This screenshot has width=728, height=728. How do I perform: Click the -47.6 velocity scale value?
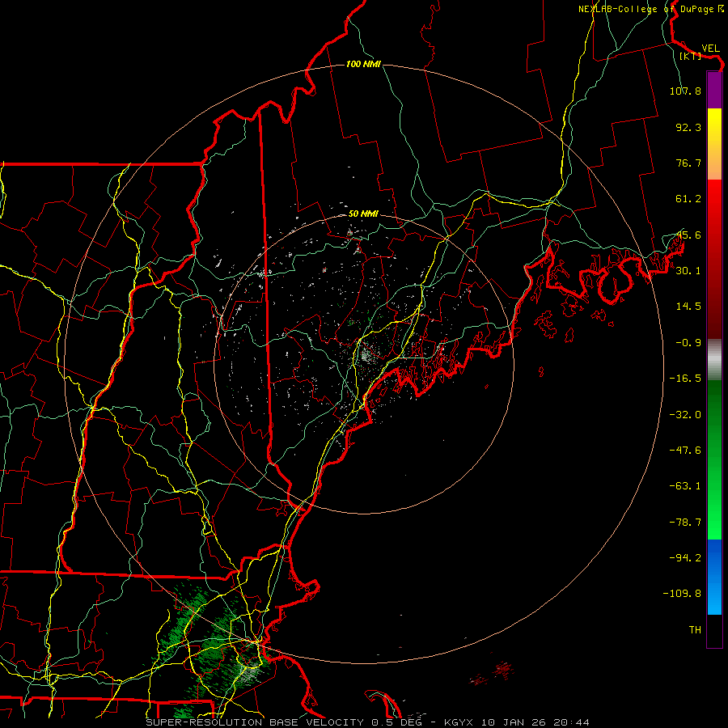(x=685, y=450)
